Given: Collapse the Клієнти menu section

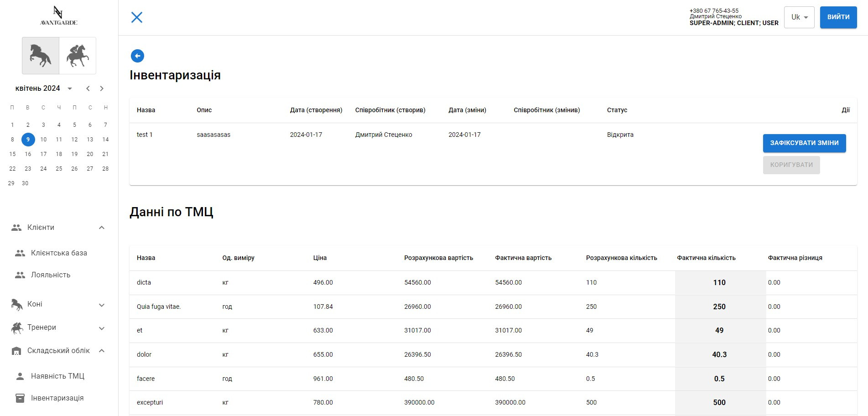Looking at the screenshot, I should click(102, 228).
